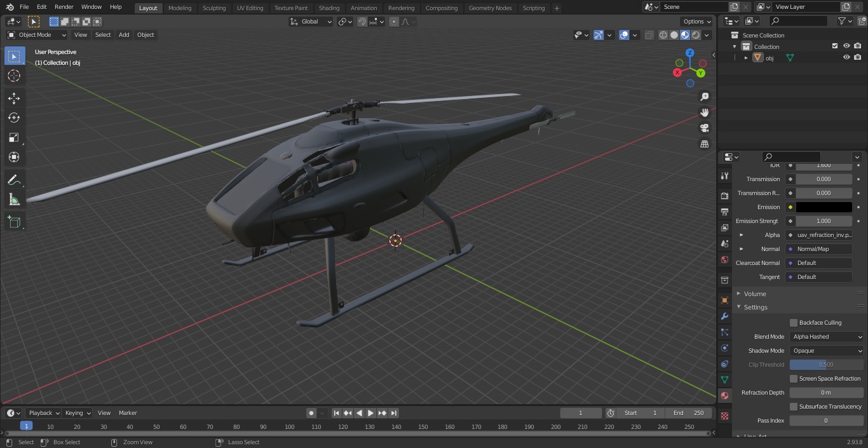This screenshot has width=868, height=448.
Task: Toggle Backface Culling checkbox
Action: pos(794,323)
